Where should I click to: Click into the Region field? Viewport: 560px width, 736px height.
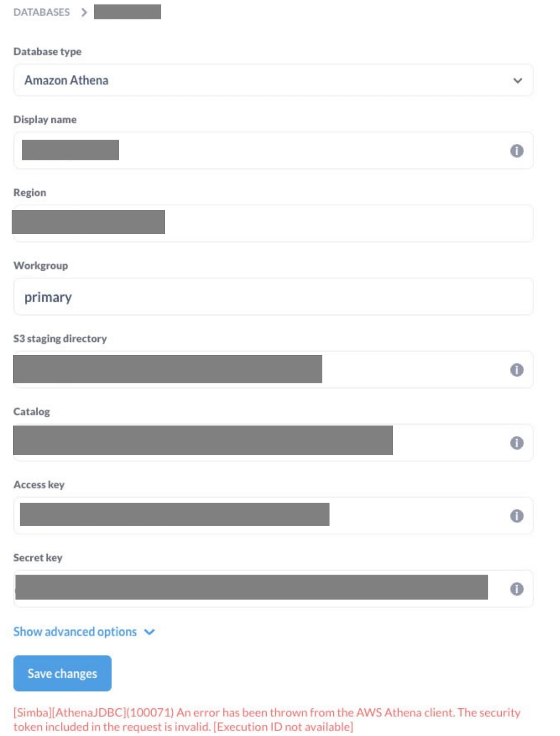(273, 223)
